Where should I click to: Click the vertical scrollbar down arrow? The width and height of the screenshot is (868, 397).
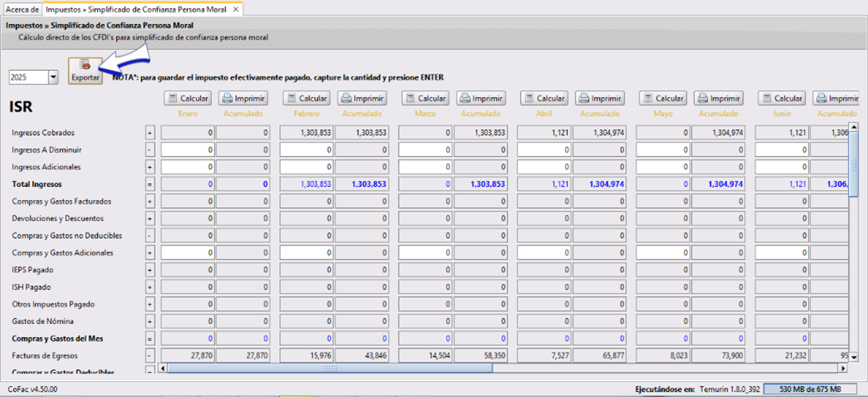pyautogui.click(x=853, y=357)
